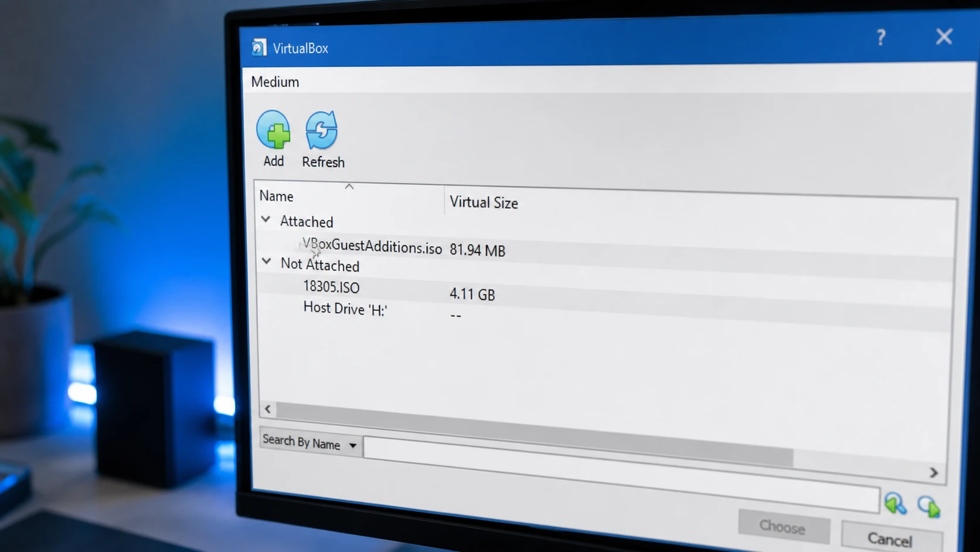The height and width of the screenshot is (552, 980).
Task: Open the Search By Name dropdown
Action: pos(310,443)
